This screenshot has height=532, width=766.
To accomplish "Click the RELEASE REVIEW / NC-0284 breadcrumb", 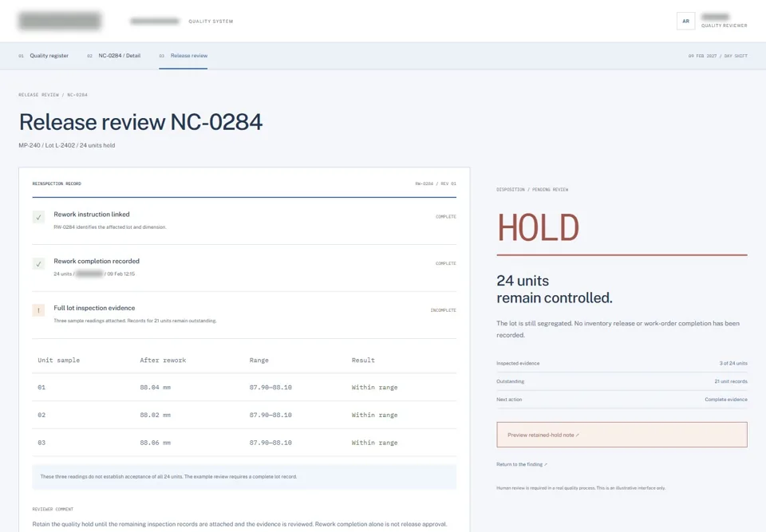I will (53, 95).
